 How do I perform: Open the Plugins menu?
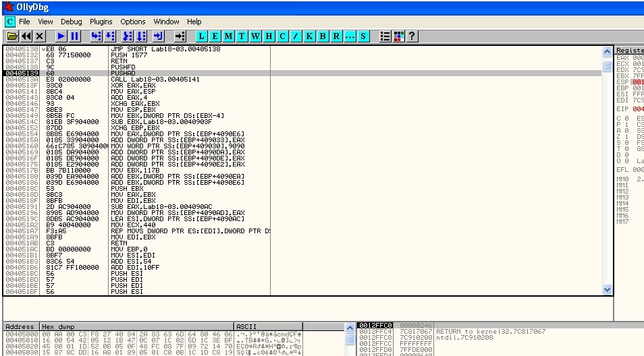[x=101, y=22]
